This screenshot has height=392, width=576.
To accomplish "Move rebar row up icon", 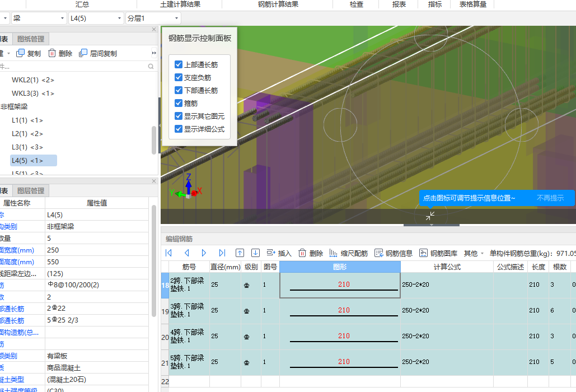I will (x=240, y=253).
